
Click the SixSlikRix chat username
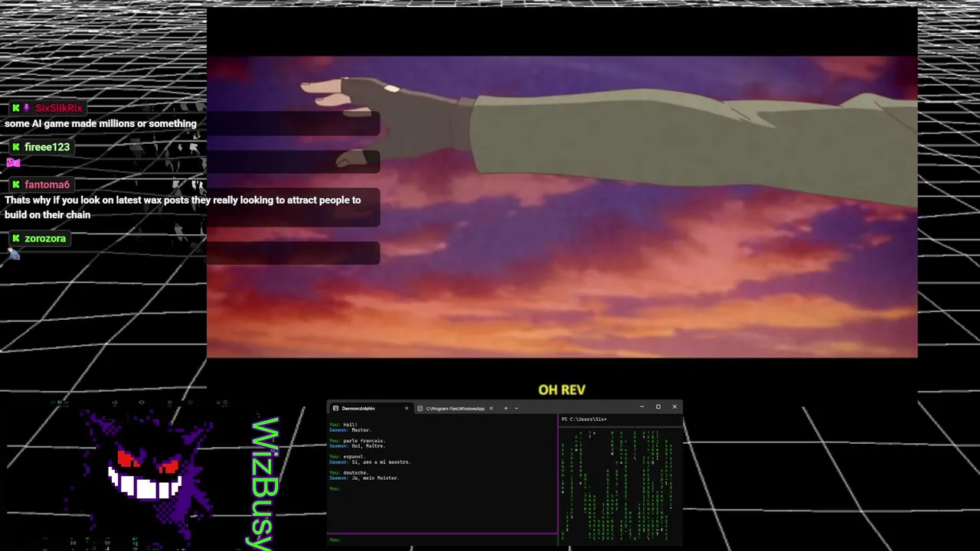[59, 108]
